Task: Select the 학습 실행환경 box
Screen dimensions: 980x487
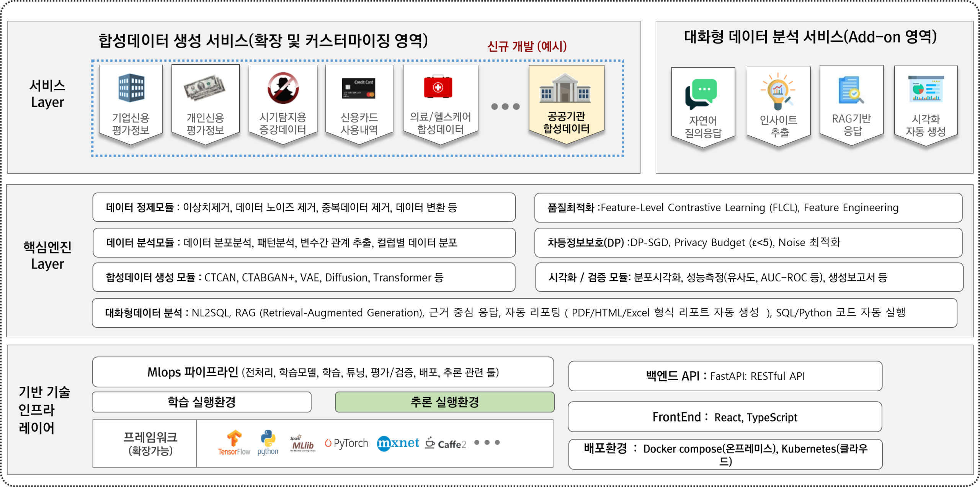Action: pyautogui.click(x=202, y=402)
